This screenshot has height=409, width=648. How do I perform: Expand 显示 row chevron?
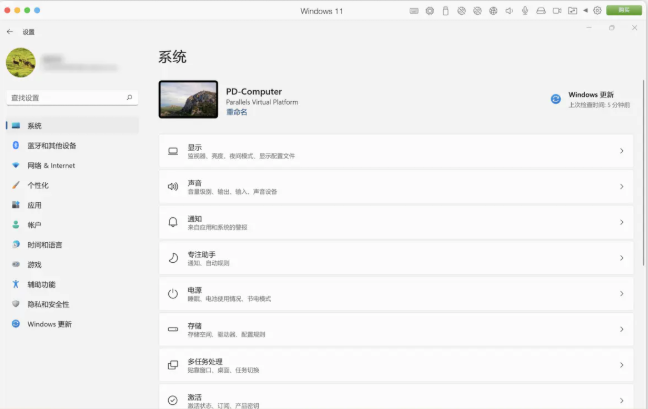(622, 151)
